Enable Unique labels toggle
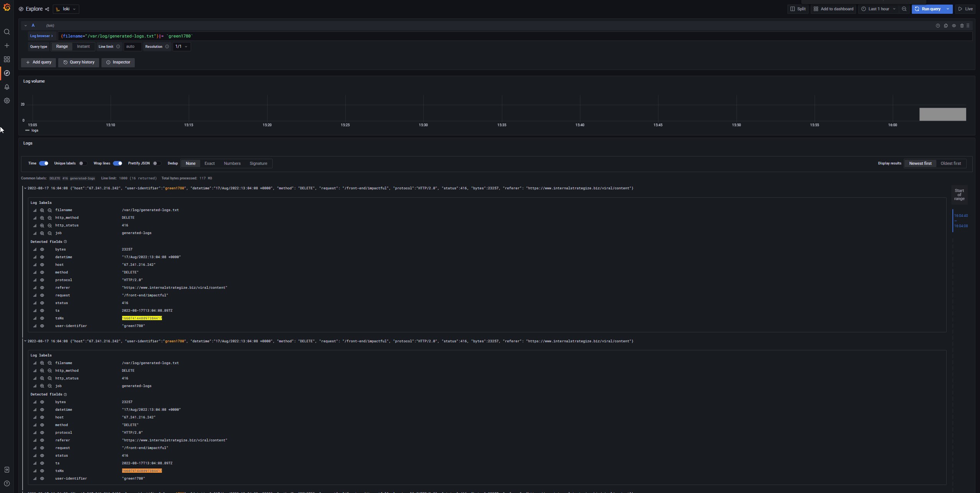The width and height of the screenshot is (980, 493). (x=82, y=163)
